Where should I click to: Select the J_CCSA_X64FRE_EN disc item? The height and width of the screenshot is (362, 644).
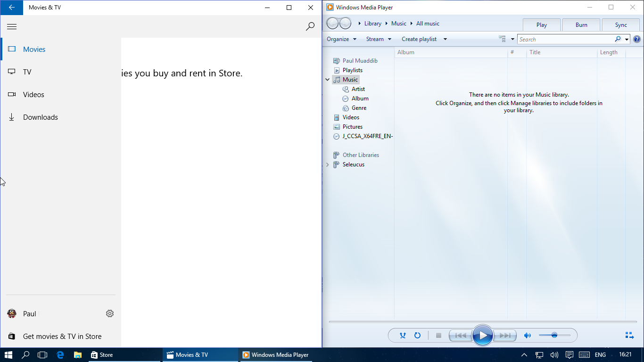point(363,136)
